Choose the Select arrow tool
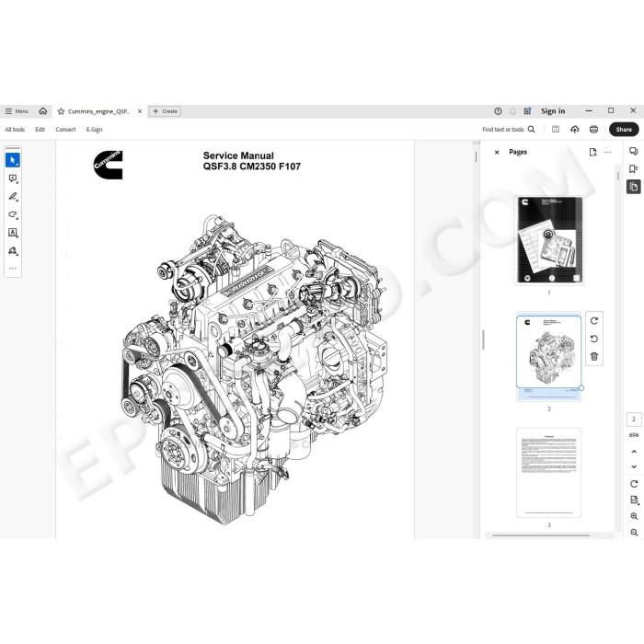The image size is (644, 644). (x=13, y=160)
